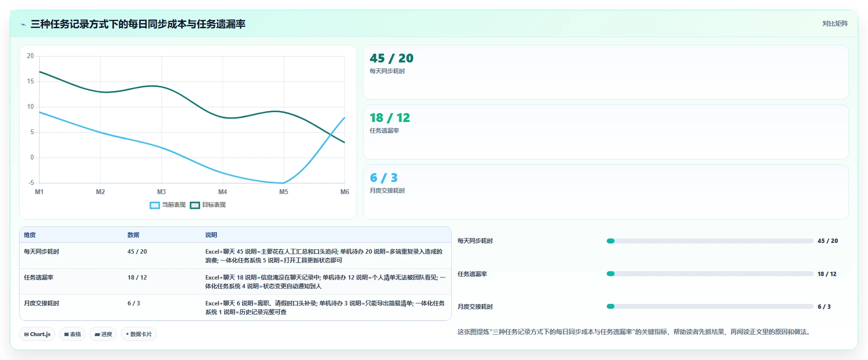868x360 pixels.
Task: Click the 6 / 3 value beside progress bar
Action: [824, 307]
